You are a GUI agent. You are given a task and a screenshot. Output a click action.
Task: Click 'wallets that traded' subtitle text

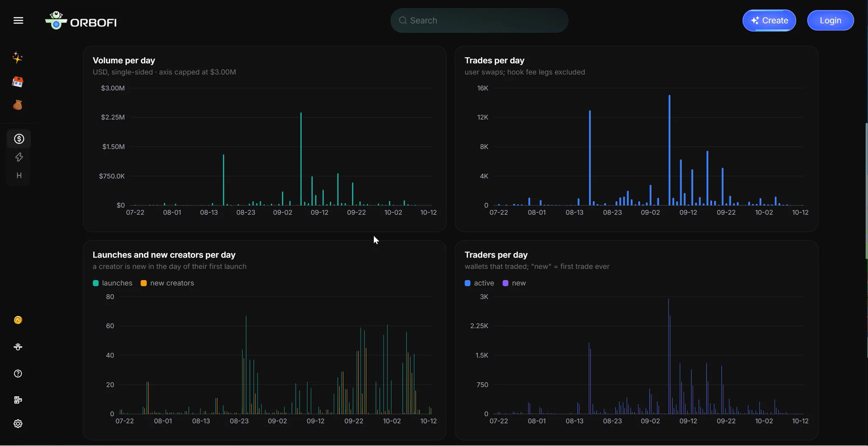[537, 266]
